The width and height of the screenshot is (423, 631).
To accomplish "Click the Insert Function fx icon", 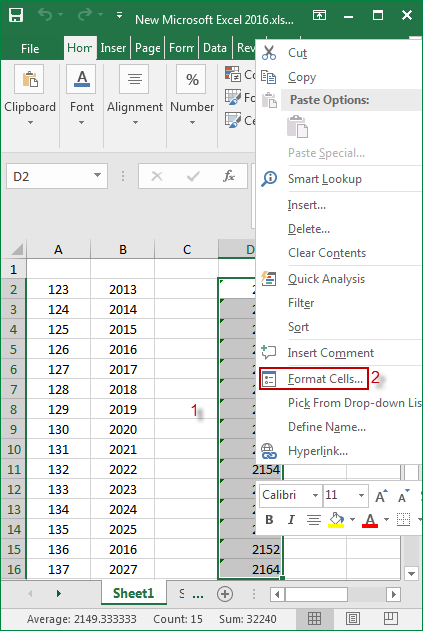I will tap(229, 176).
